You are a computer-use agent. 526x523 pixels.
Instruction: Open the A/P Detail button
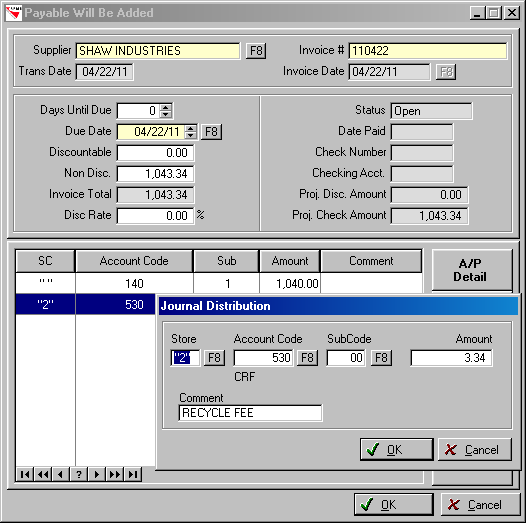(472, 270)
